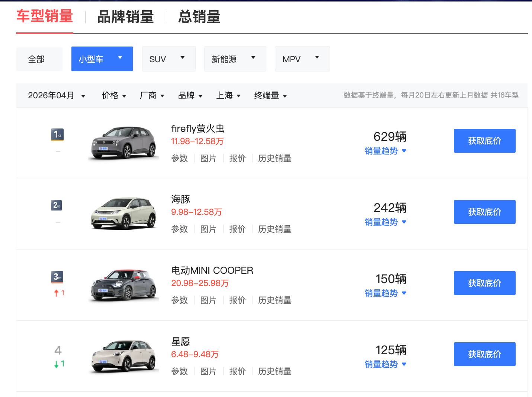Click the 星愿 price 6.48–9.48万
The width and height of the screenshot is (532, 397).
195,355
